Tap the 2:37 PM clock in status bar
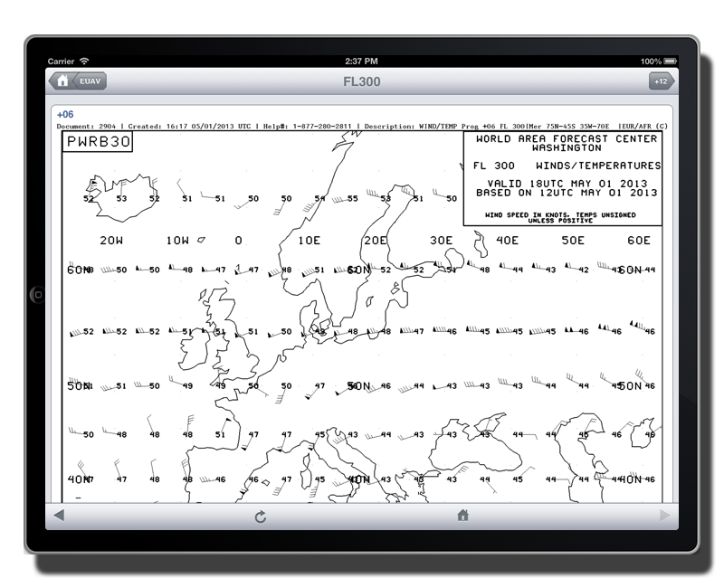 pos(361,61)
